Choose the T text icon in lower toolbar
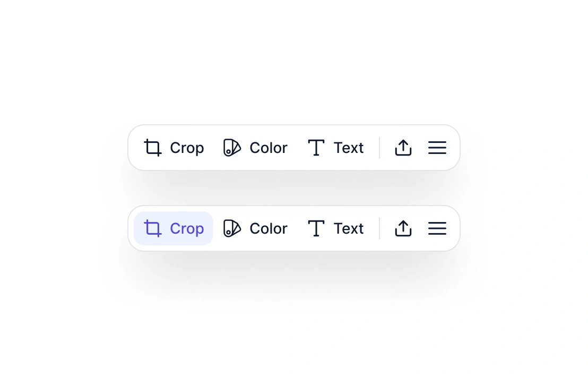 tap(316, 228)
